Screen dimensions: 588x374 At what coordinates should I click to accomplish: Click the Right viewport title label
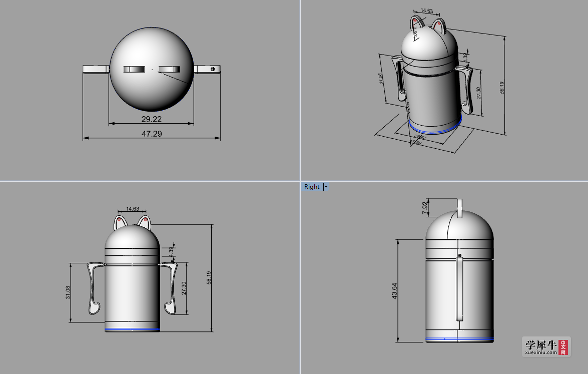pos(312,187)
